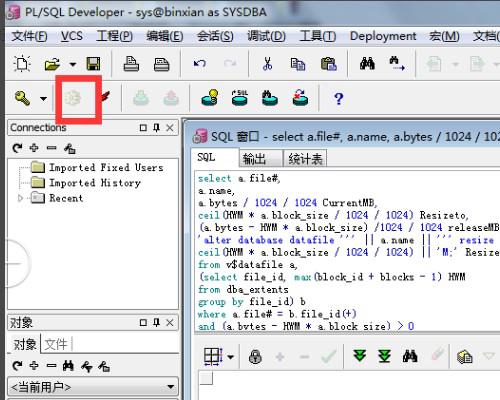Click the New document icon

pos(22,63)
